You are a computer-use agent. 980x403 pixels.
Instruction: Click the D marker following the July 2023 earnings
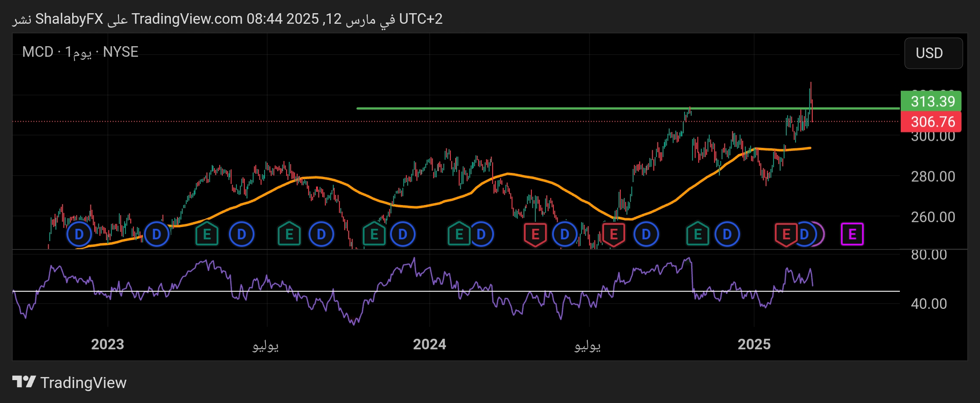tap(321, 234)
